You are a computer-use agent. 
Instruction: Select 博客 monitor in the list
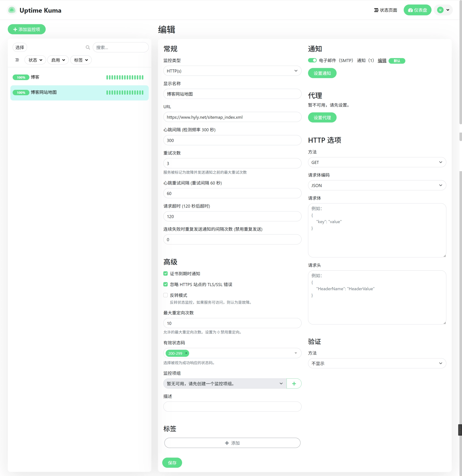click(79, 78)
